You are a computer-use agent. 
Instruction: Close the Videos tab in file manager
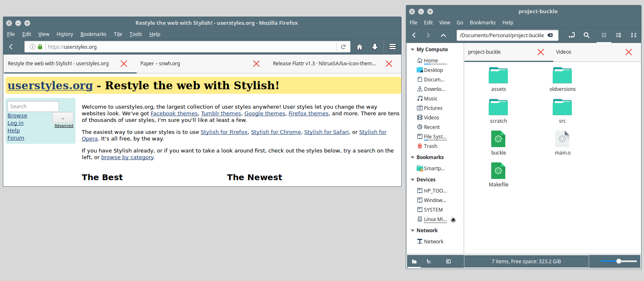pos(629,52)
